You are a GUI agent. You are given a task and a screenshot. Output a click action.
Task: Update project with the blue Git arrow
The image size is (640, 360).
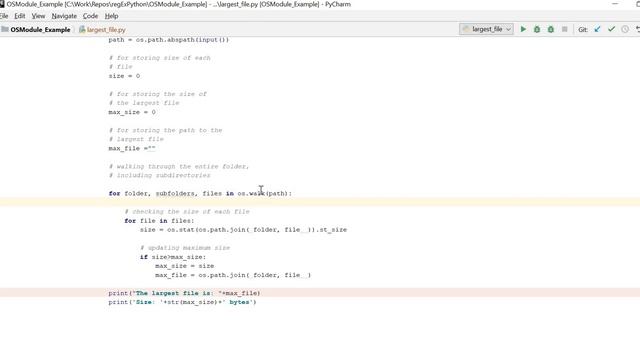click(x=598, y=29)
